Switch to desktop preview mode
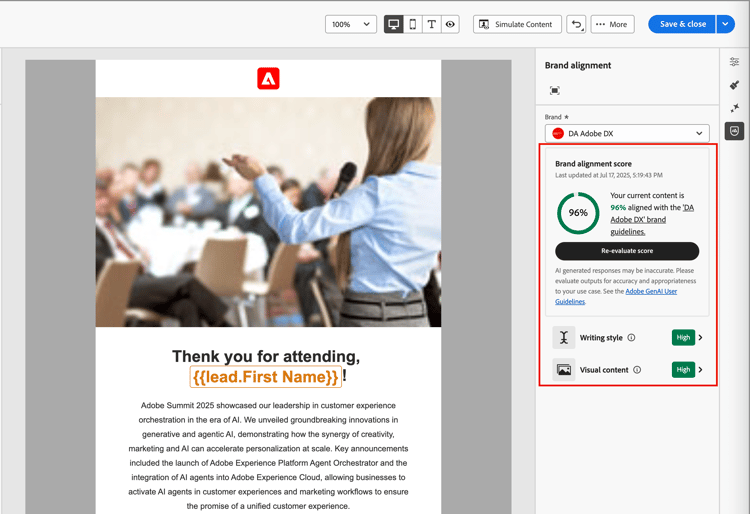 (x=394, y=24)
